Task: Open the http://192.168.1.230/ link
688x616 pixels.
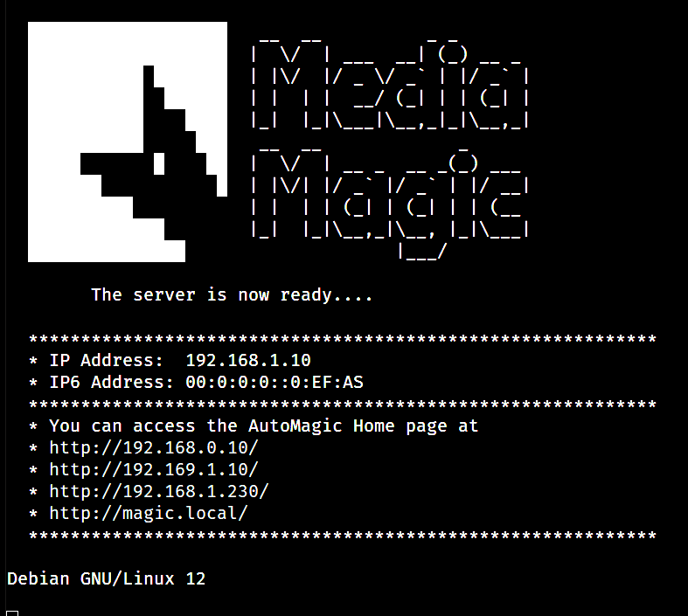Action: [159, 491]
